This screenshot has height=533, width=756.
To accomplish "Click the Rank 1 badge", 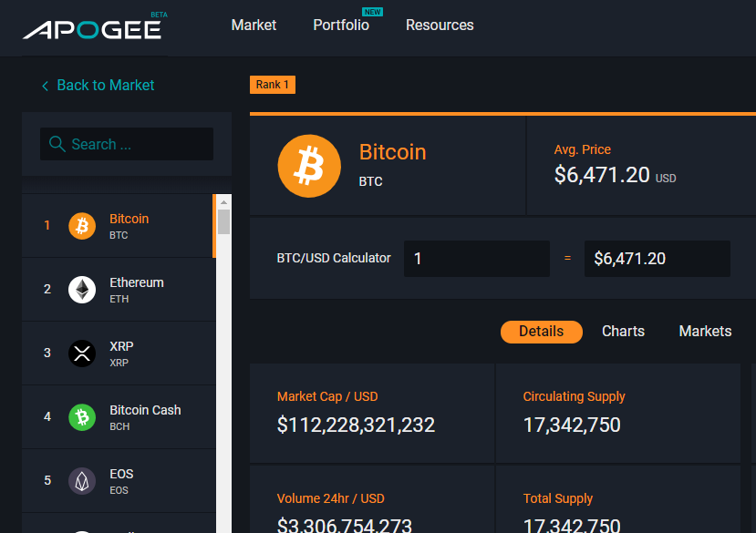I will [x=273, y=85].
